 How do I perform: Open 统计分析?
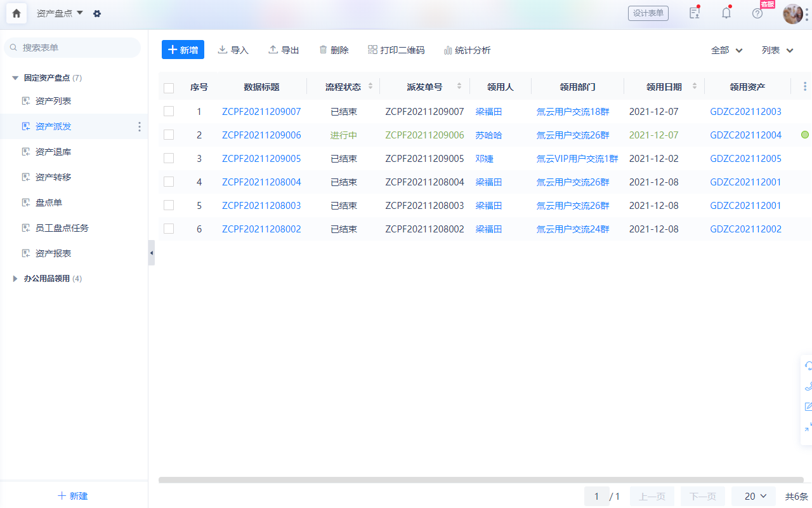[x=467, y=50]
